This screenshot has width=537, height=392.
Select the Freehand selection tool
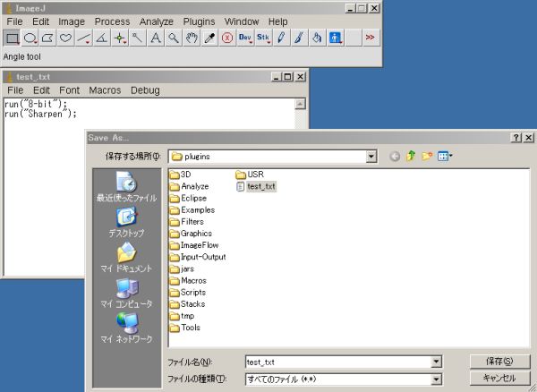[x=65, y=38]
